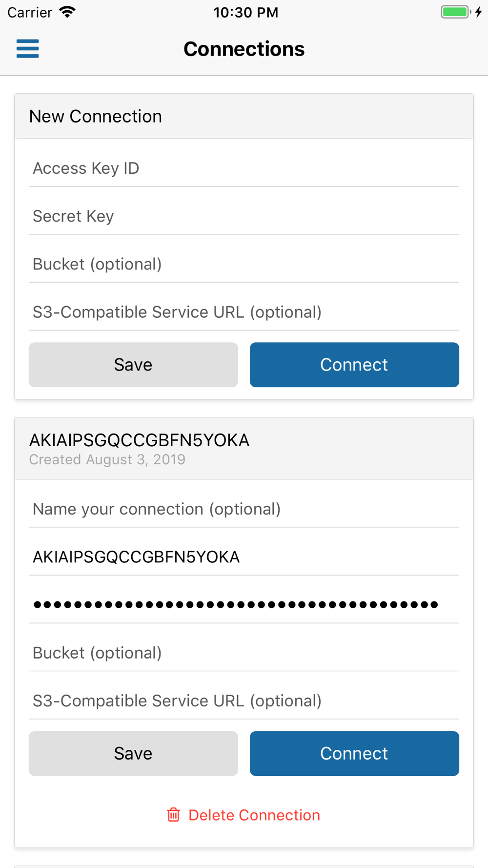This screenshot has width=488, height=868.
Task: Tap the Name your connection field
Action: click(x=244, y=509)
